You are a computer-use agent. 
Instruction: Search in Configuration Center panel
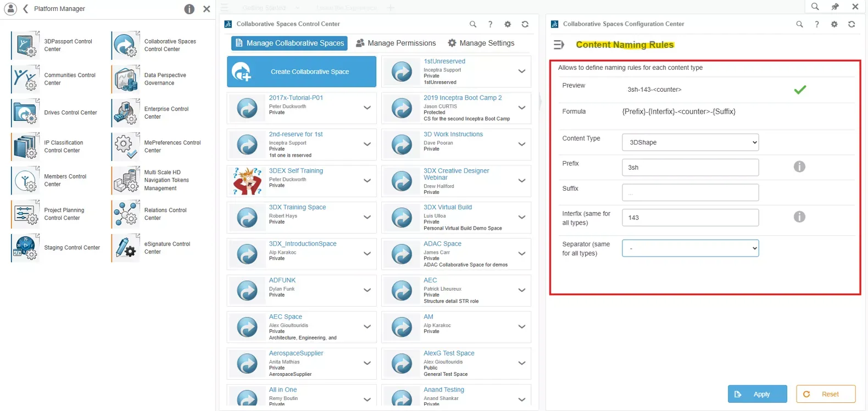tap(799, 24)
